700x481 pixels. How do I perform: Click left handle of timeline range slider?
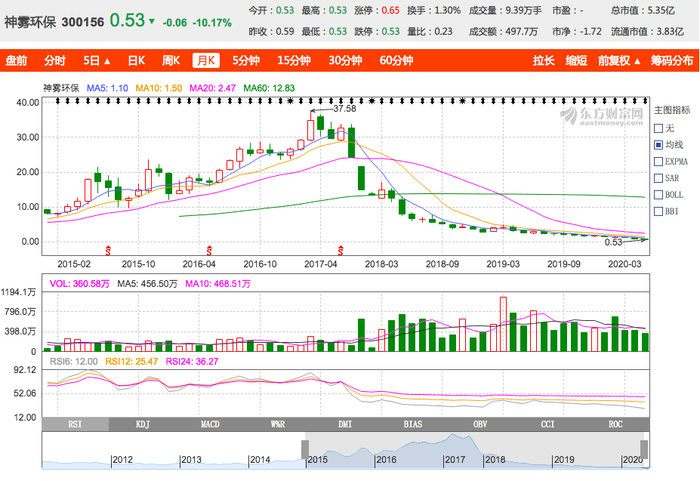(305, 449)
